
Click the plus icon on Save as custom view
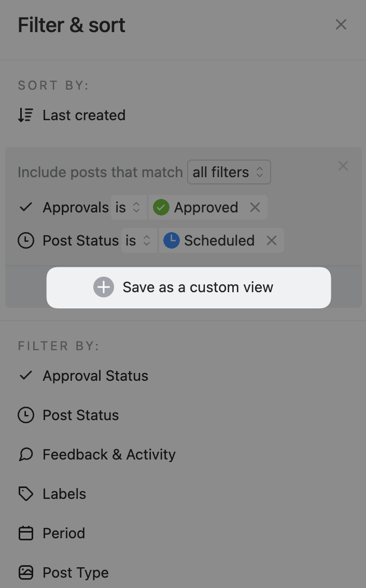[104, 288]
